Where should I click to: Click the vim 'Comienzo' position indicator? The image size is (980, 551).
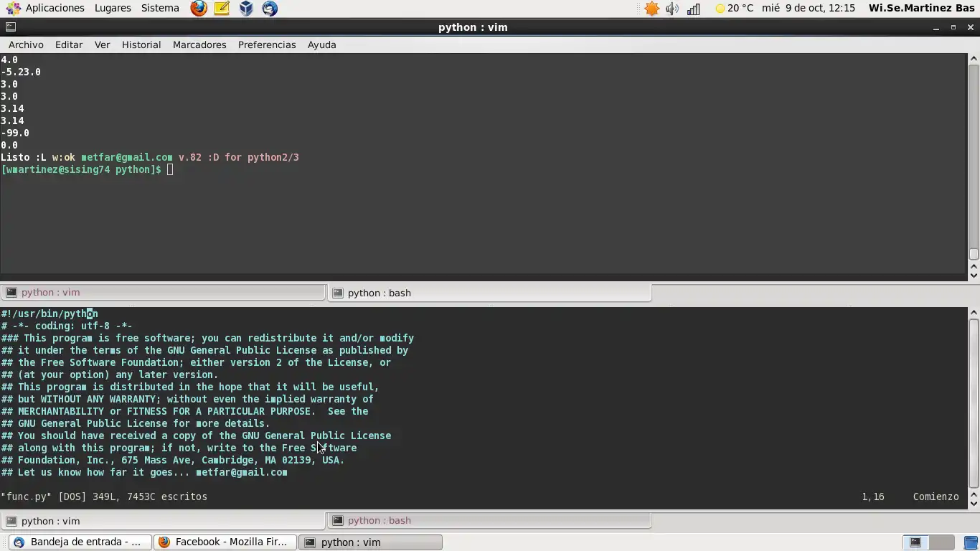(x=936, y=496)
